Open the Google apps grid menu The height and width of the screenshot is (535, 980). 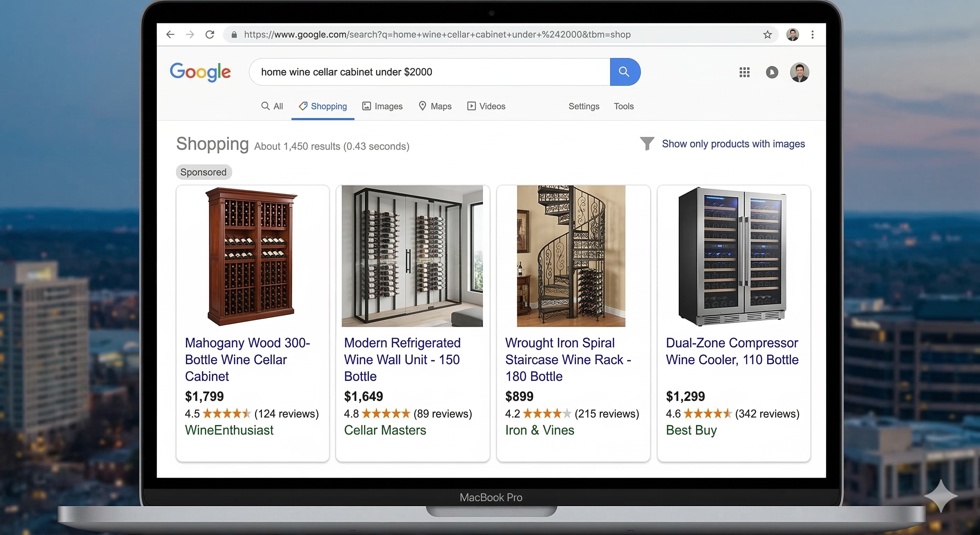(x=744, y=72)
